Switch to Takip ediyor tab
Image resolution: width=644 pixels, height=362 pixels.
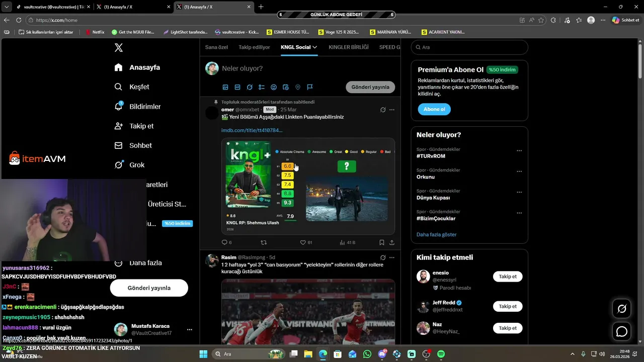pos(254,47)
